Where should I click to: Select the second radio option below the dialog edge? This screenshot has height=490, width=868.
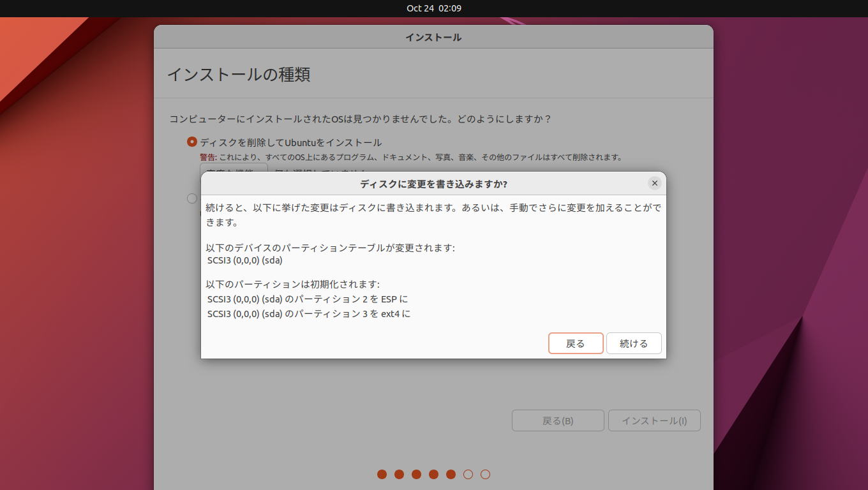(x=192, y=198)
